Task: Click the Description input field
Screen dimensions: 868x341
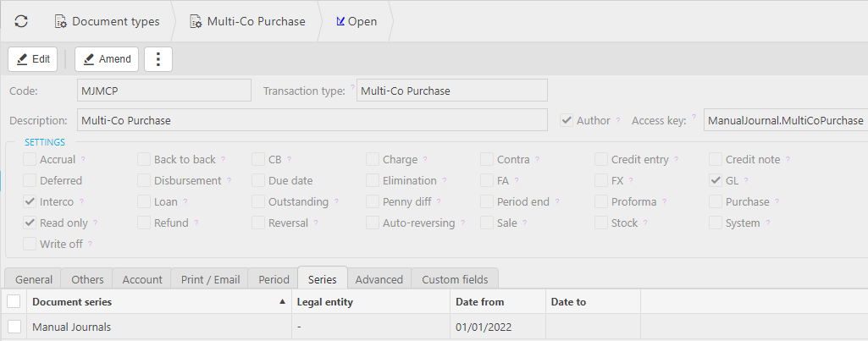Action: click(x=312, y=121)
